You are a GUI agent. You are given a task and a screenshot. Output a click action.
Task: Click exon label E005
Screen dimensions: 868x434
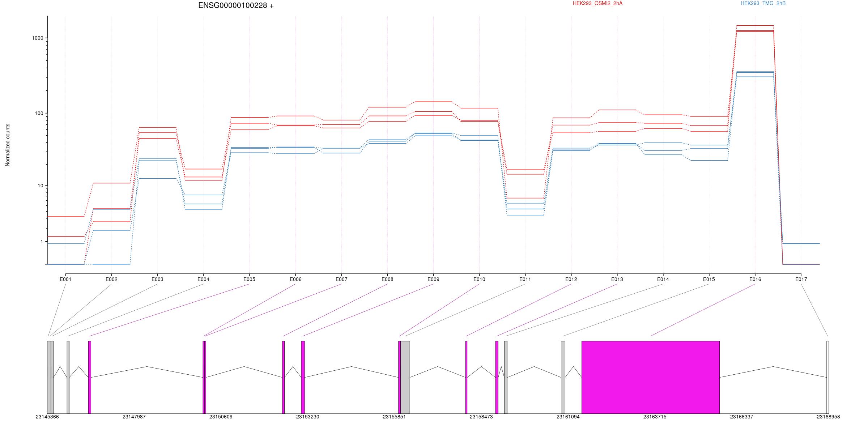click(249, 279)
